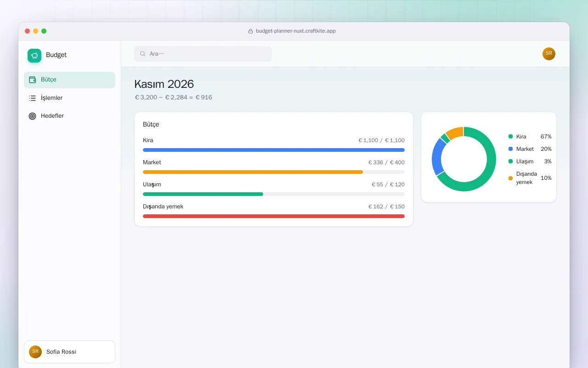Select the Bütçe label in the sidebar

[49, 80]
